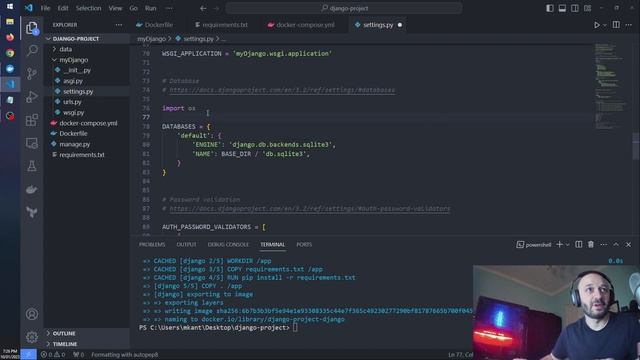This screenshot has height=360, width=640.
Task: Open the overflow menu ellipsis in the menu bar
Action: point(169,8)
